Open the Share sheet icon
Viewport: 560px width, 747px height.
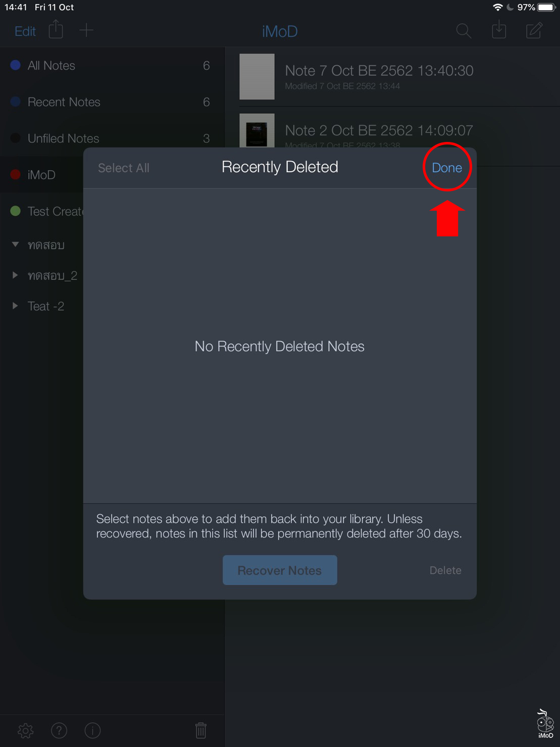[x=56, y=30]
